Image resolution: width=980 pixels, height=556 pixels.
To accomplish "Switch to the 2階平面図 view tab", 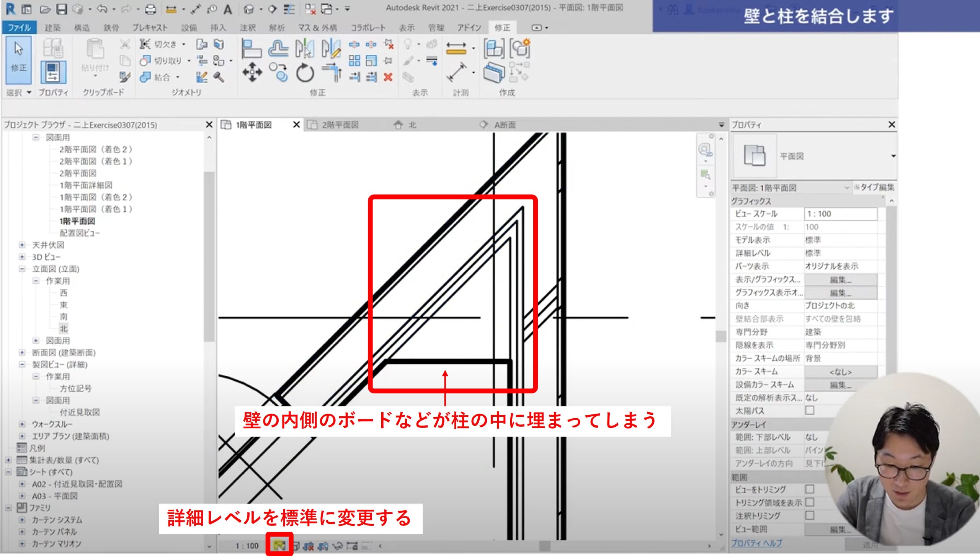I will (340, 125).
